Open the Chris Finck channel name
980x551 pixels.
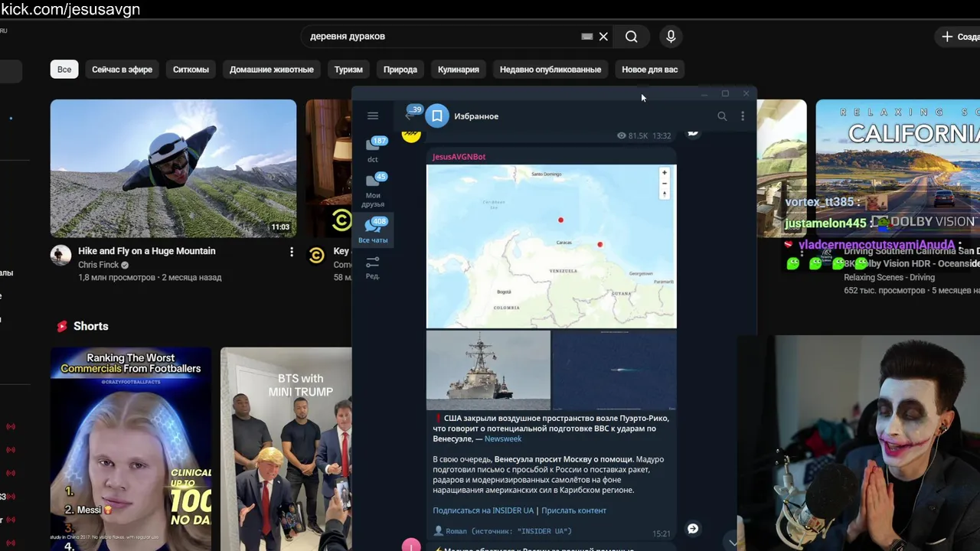(x=99, y=265)
